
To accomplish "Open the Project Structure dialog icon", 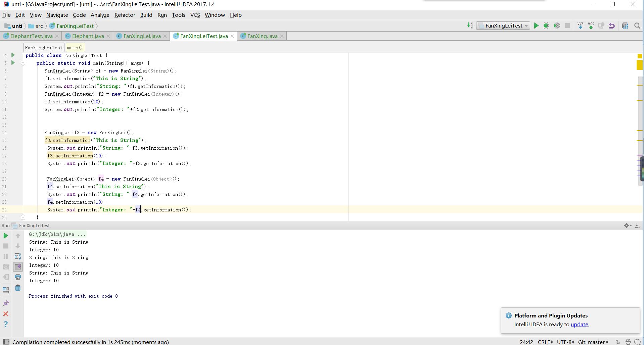I will [625, 26].
